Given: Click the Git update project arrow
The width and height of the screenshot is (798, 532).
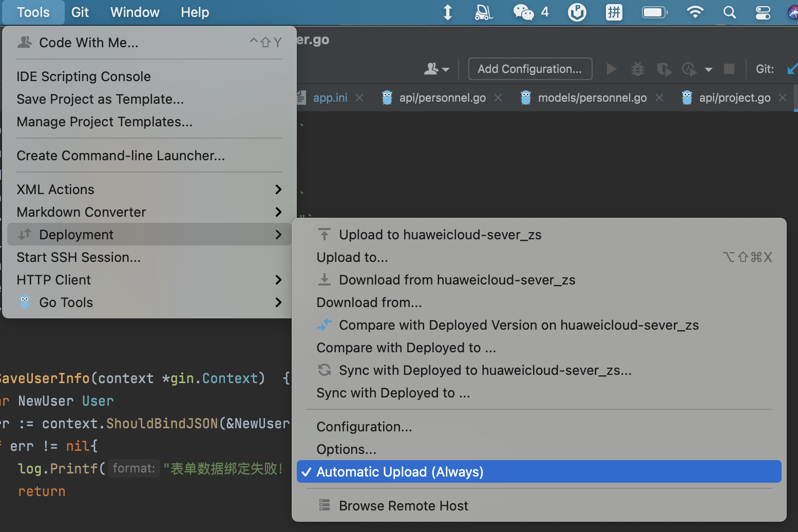Looking at the screenshot, I should coord(792,68).
